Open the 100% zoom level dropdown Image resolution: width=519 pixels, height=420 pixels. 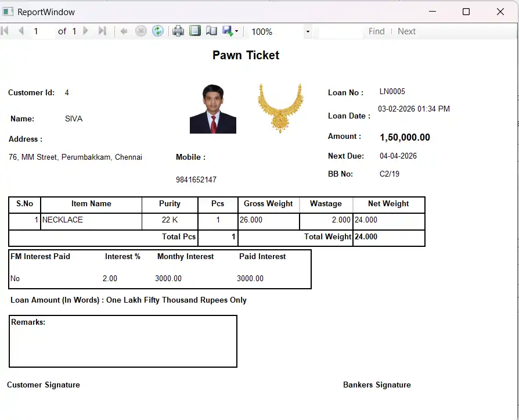click(x=308, y=31)
